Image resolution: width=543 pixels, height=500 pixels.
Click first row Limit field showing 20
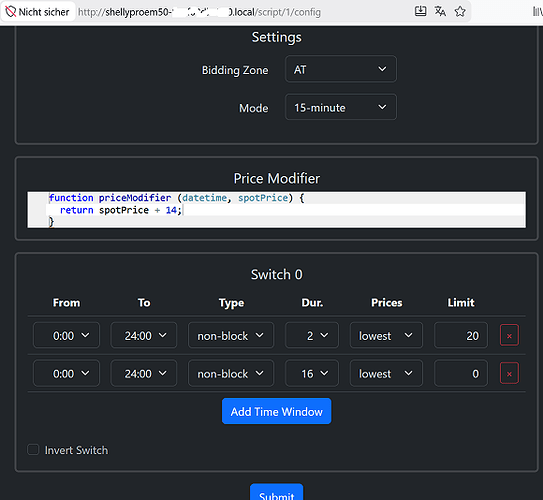click(x=461, y=335)
